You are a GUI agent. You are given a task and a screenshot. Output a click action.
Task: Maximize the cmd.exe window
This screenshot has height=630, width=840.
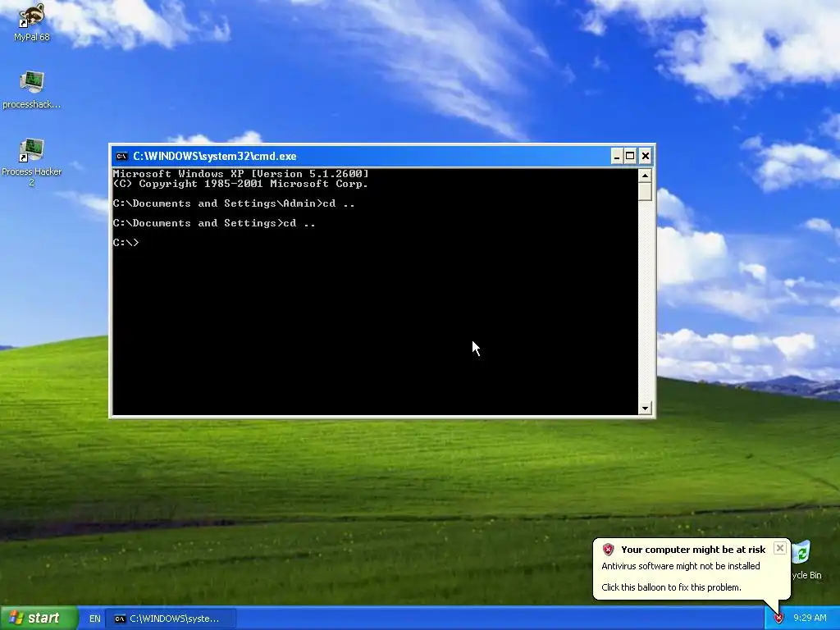click(x=631, y=157)
